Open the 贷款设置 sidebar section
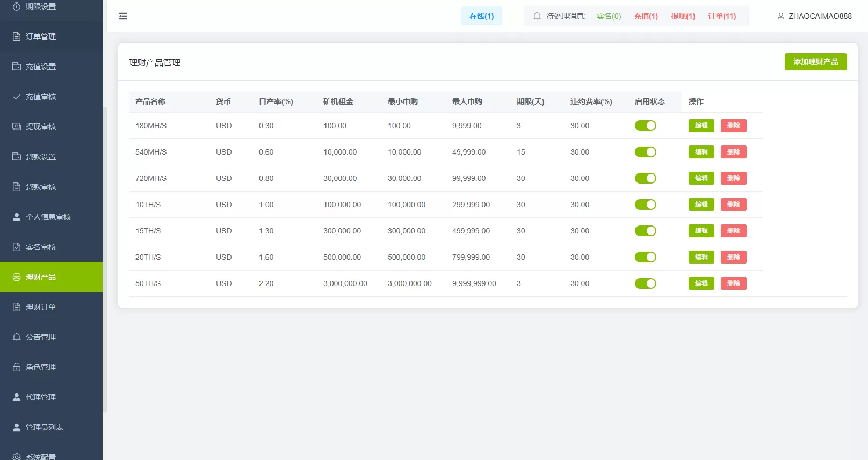Screen dimensions: 868x460 (x=41, y=157)
